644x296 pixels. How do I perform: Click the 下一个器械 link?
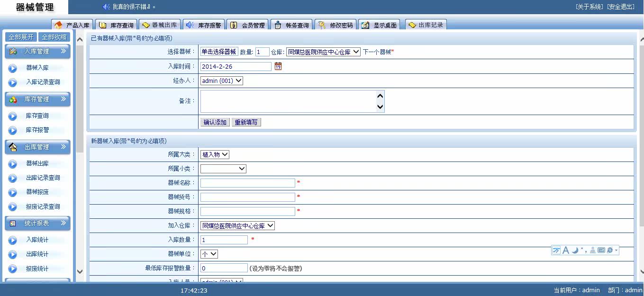click(377, 52)
